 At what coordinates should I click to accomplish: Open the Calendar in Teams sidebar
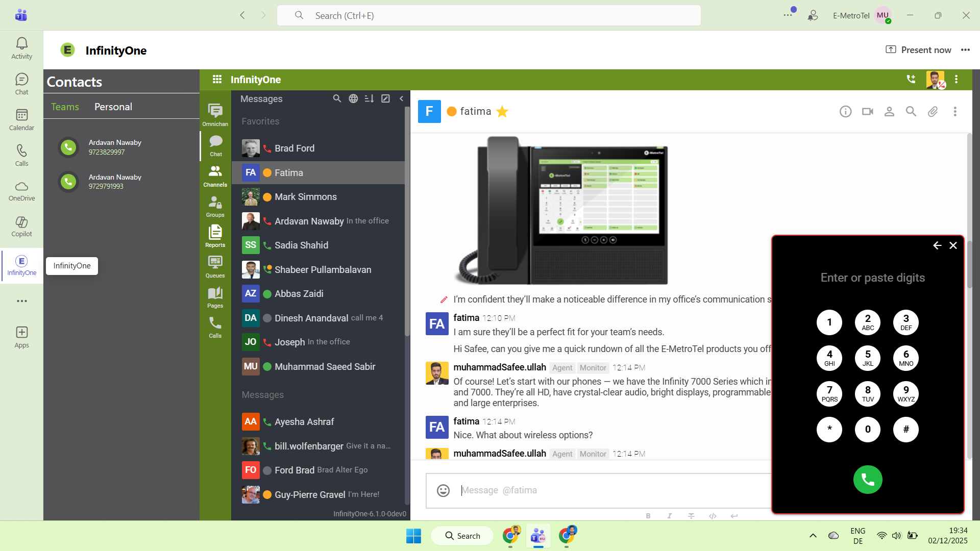(x=21, y=120)
